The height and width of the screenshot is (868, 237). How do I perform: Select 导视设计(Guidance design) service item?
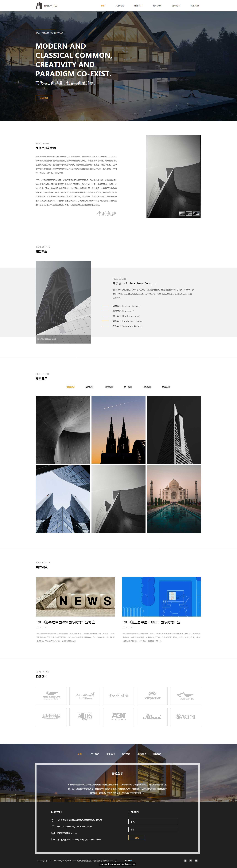(127, 326)
